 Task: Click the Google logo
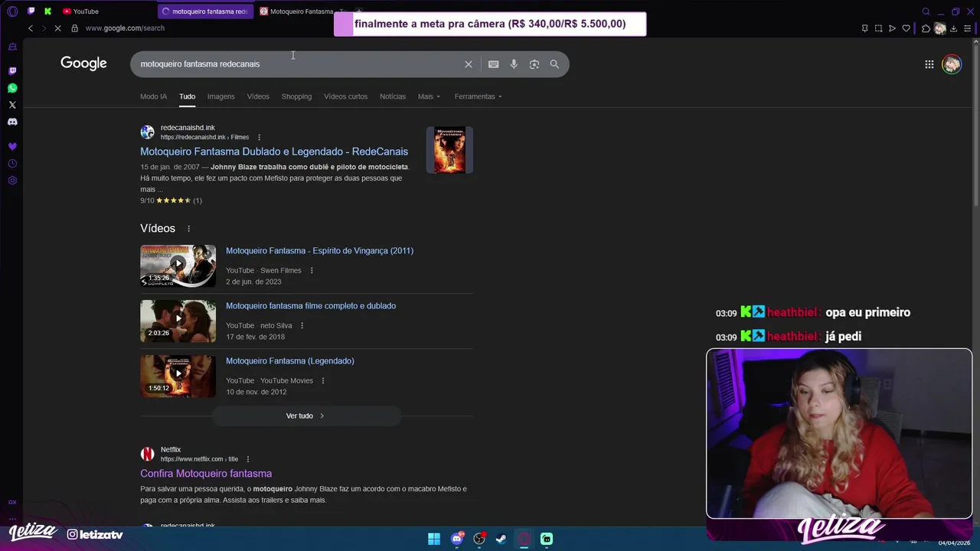pos(83,64)
